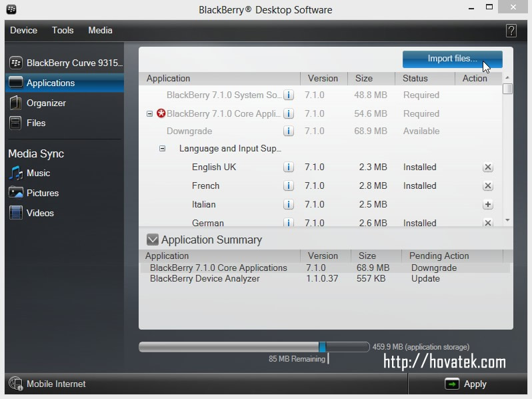532x399 pixels.
Task: Add Italian with its plus button
Action: [x=487, y=204]
